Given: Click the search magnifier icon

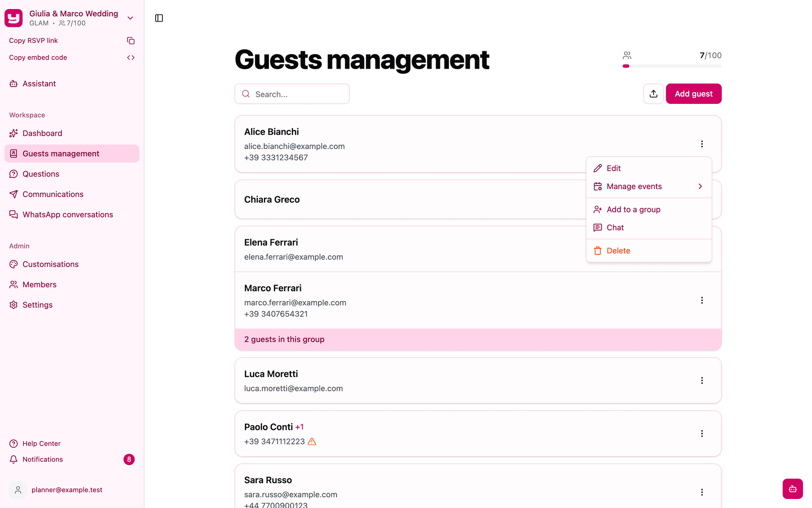Looking at the screenshot, I should tap(246, 94).
